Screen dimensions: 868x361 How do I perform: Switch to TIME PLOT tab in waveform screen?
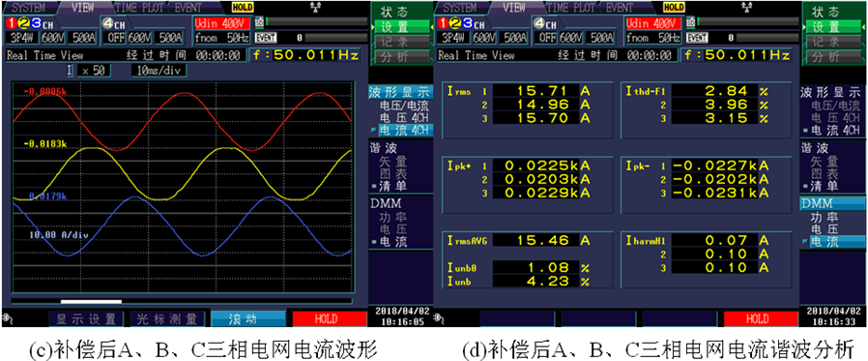(x=139, y=8)
